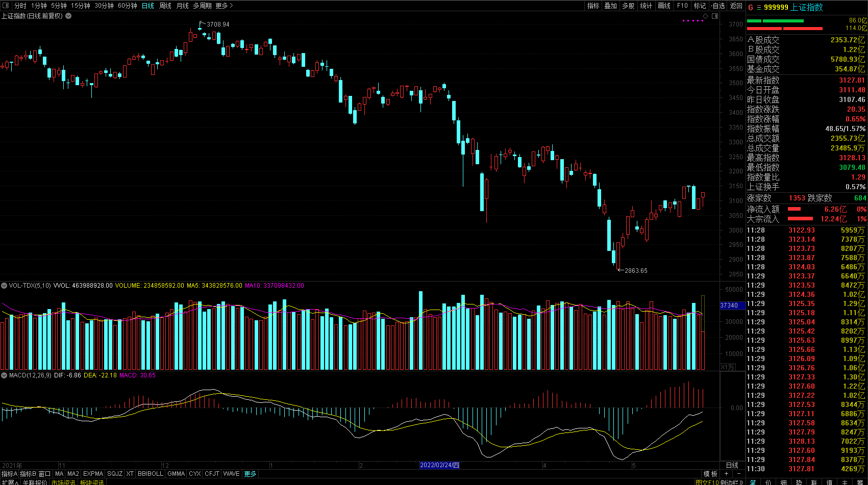Apply the CFJT indicator

212,474
